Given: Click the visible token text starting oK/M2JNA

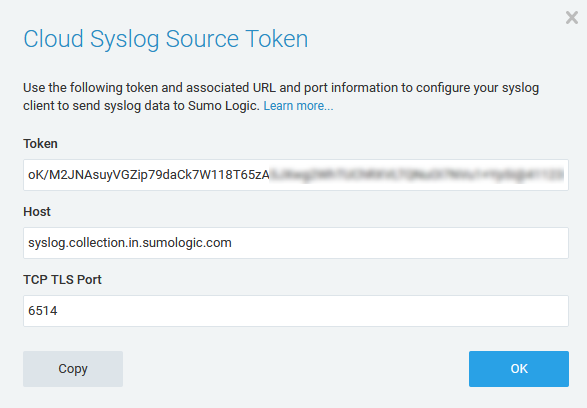Looking at the screenshot, I should 149,175.
